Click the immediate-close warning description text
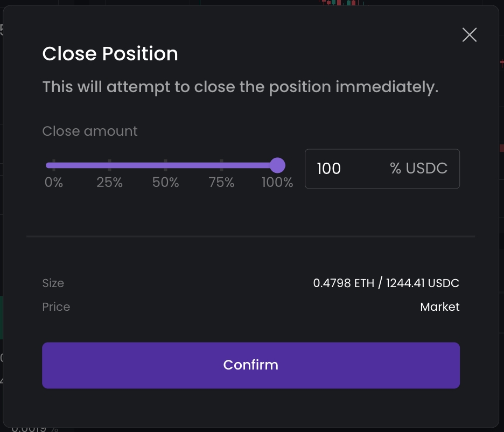This screenshot has height=432, width=504. [240, 87]
